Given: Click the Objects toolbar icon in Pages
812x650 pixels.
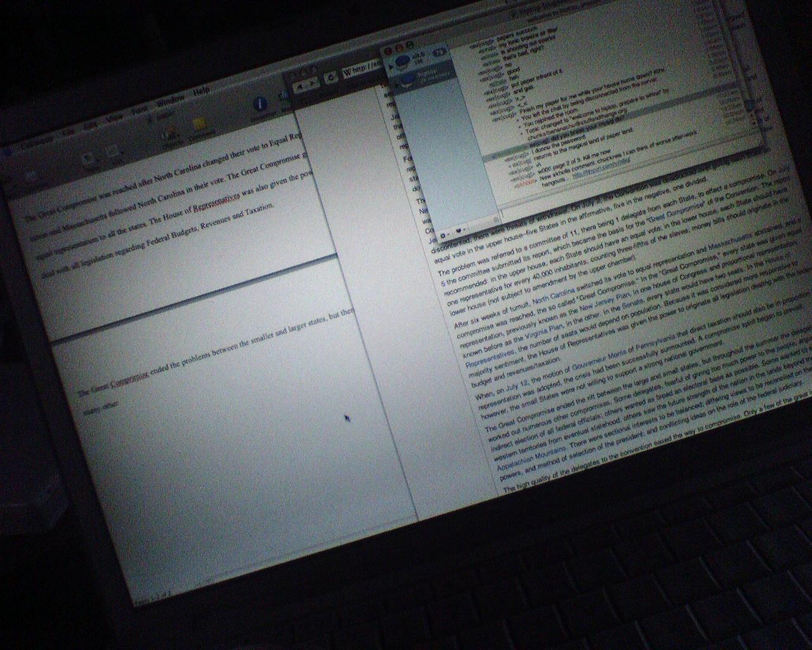Looking at the screenshot, I should pyautogui.click(x=170, y=133).
